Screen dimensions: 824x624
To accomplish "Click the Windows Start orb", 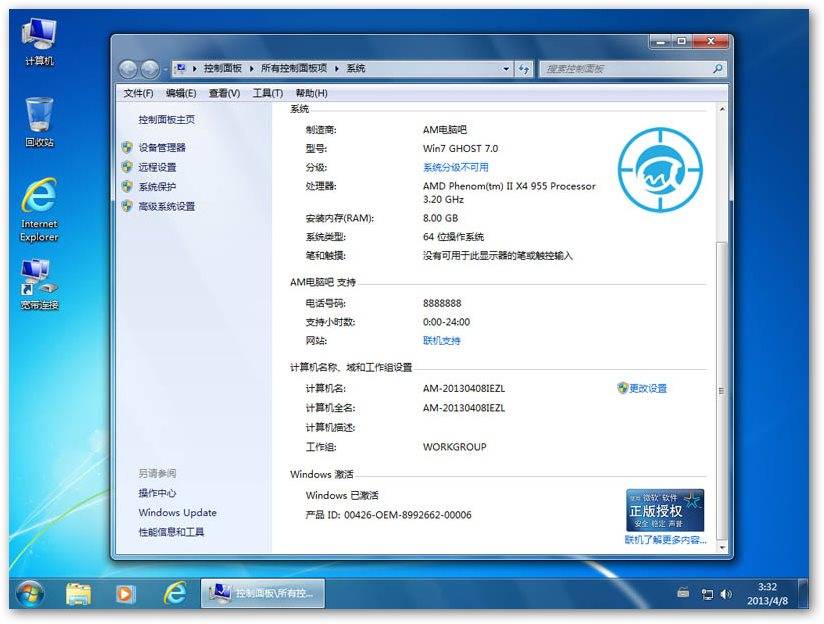I will (x=30, y=594).
